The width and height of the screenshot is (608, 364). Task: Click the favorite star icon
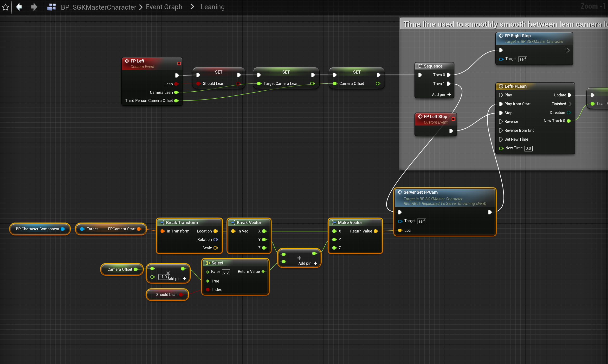click(x=5, y=7)
